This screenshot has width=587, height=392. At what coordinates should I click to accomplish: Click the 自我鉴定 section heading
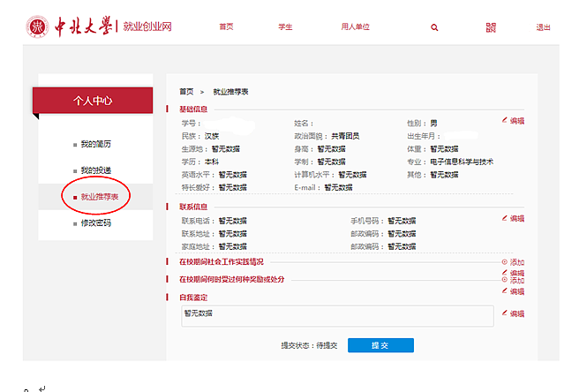point(193,298)
